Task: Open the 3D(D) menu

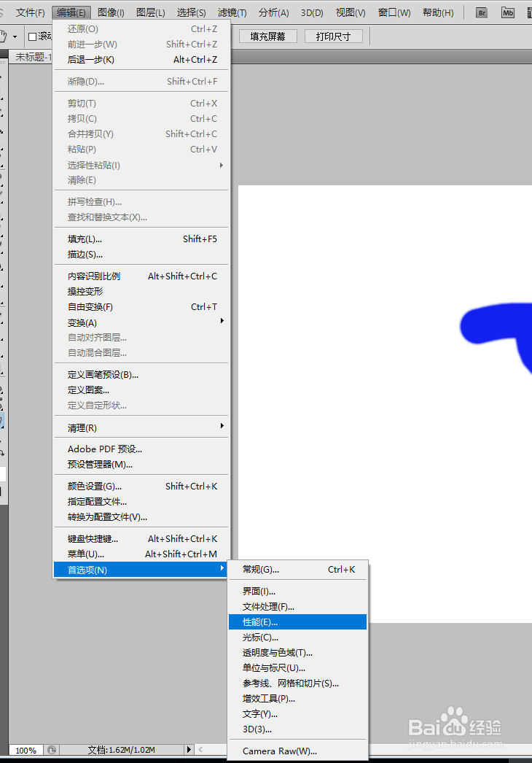Action: click(x=312, y=12)
